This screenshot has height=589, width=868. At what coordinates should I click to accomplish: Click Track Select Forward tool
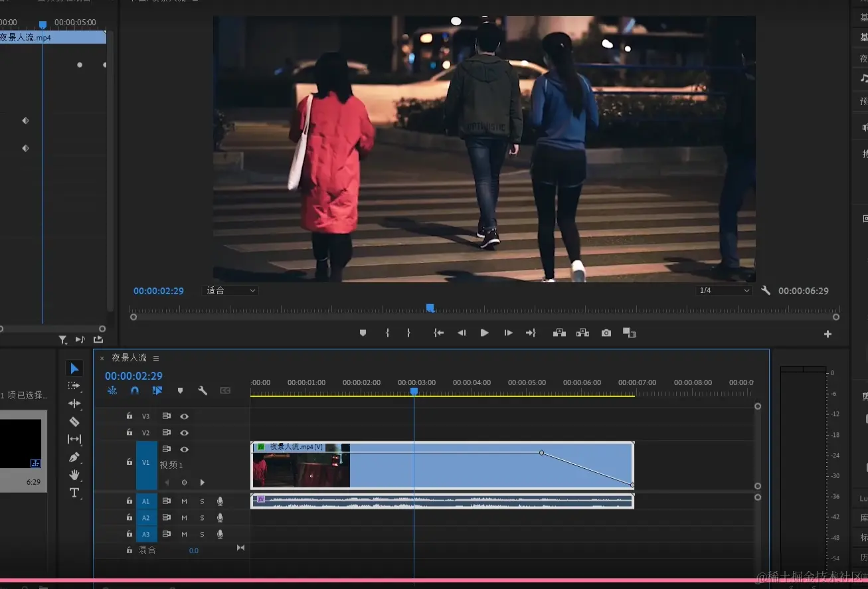coord(74,386)
